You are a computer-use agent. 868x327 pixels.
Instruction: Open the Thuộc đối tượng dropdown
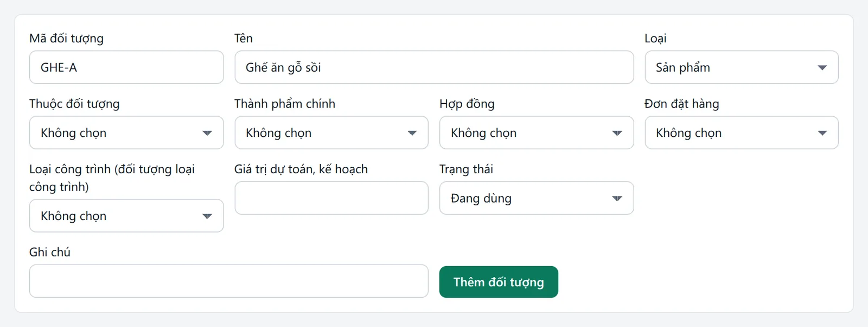(126, 133)
